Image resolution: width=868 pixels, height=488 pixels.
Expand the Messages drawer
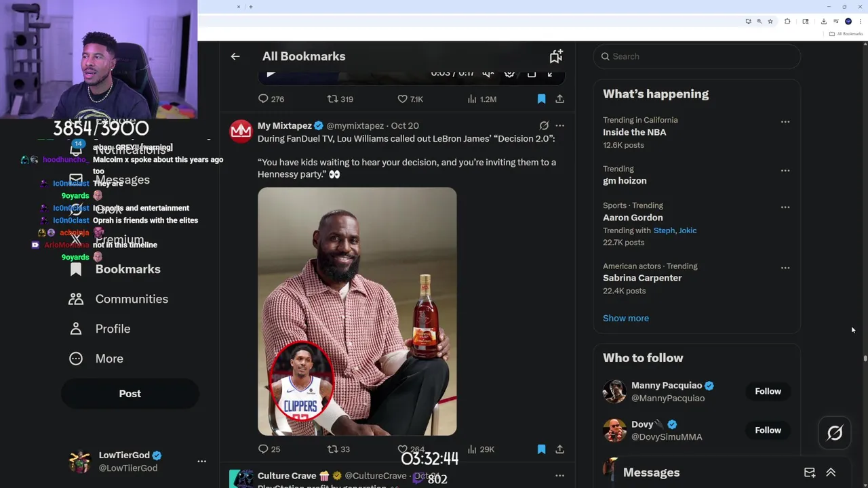pos(831,472)
